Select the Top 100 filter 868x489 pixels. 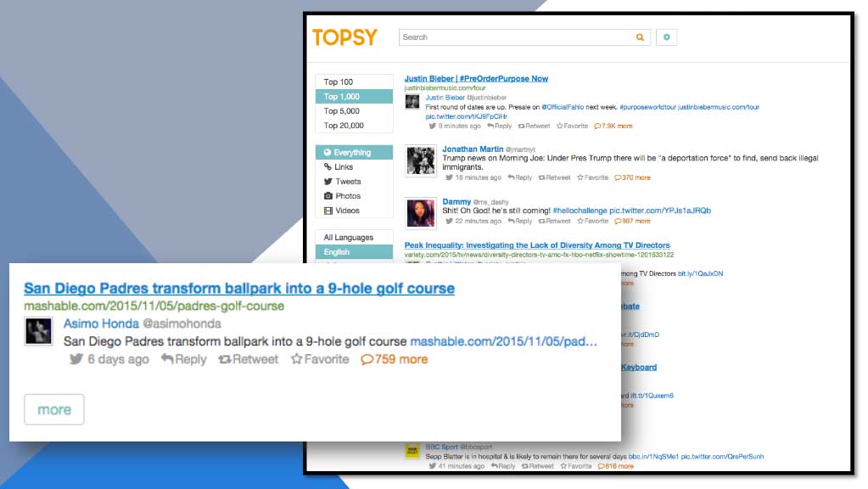click(339, 82)
